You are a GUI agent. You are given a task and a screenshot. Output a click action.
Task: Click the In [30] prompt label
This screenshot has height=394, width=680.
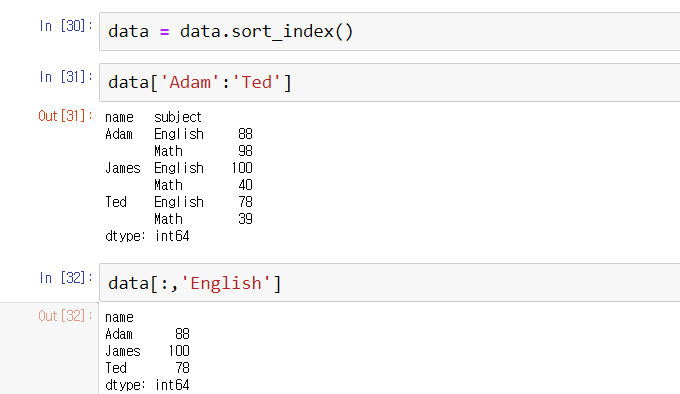click(66, 26)
